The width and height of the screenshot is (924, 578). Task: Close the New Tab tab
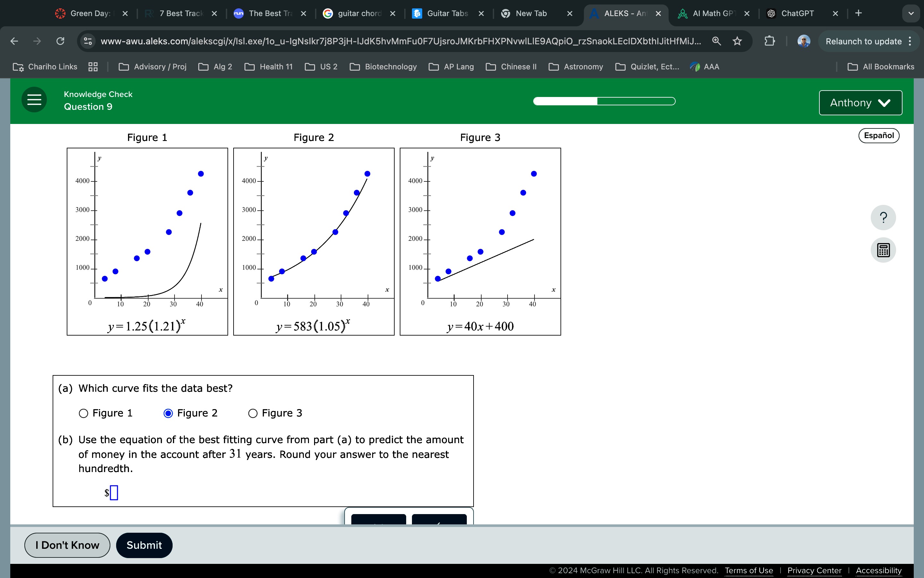(x=570, y=13)
